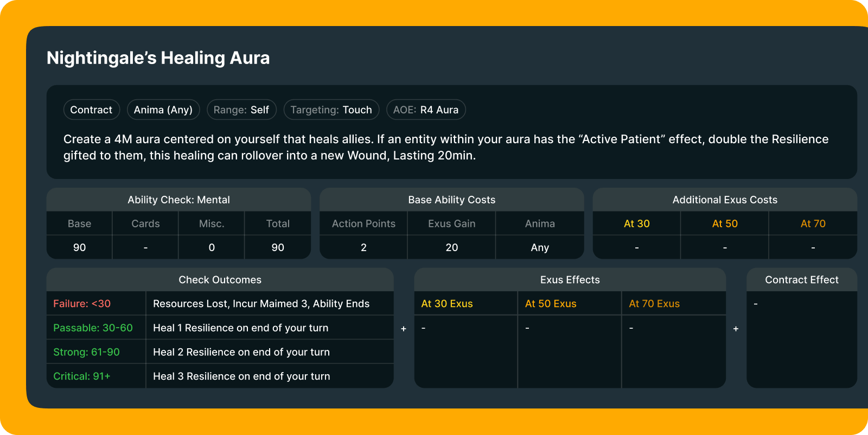Viewport: 868px width, 435px height.
Task: Click the At 70 Exus column header
Action: coord(674,304)
